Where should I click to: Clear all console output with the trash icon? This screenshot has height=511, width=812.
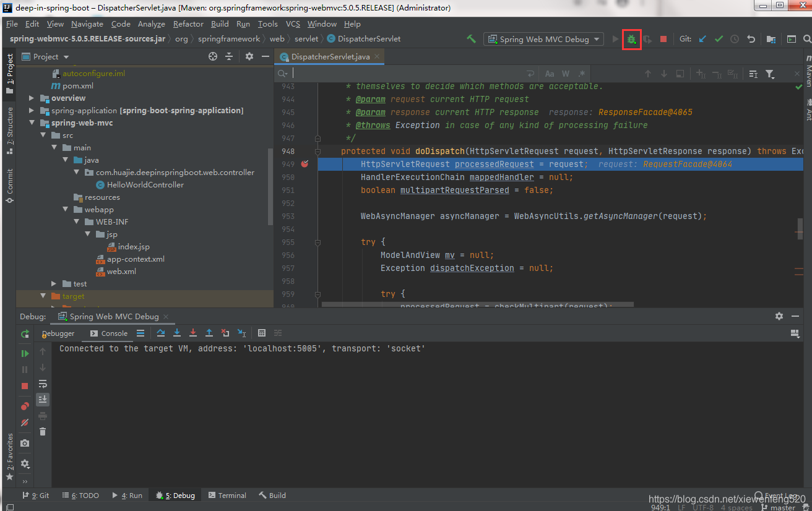pyautogui.click(x=43, y=432)
